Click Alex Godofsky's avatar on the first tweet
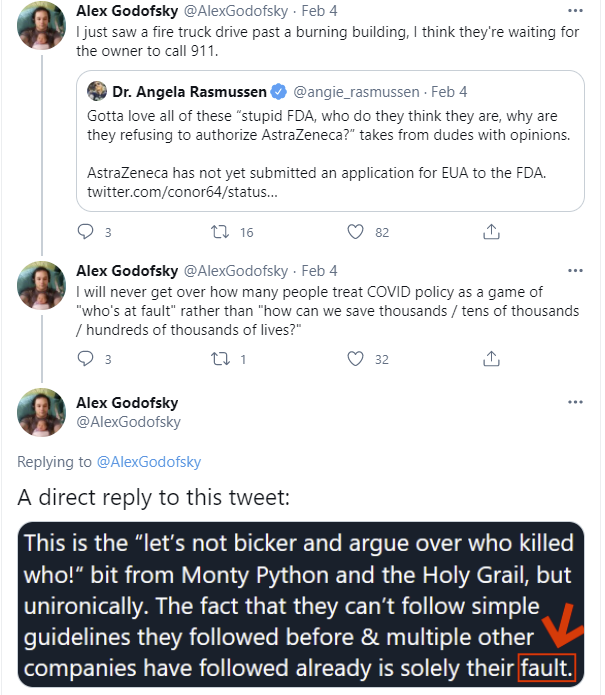The height and width of the screenshot is (695, 605). click(42, 29)
